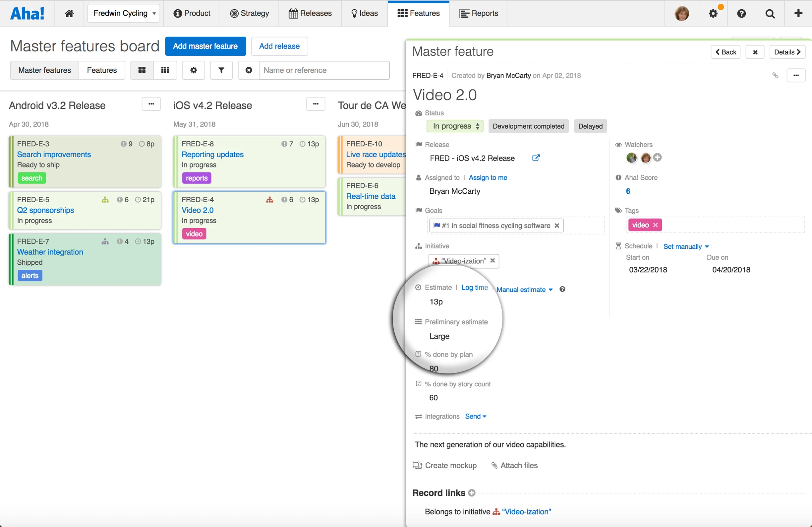Viewport: 812px width, 527px height.
Task: Open the In progress status dropdown
Action: tap(455, 126)
